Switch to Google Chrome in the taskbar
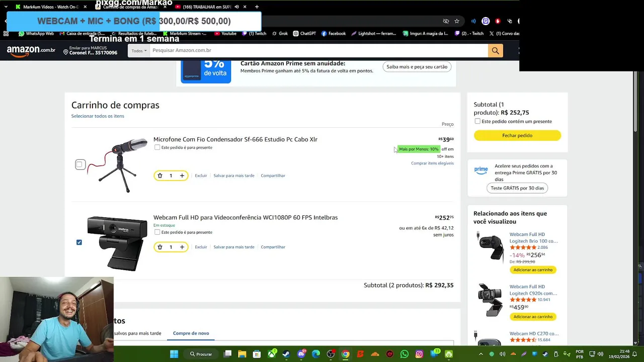This screenshot has width=644, height=362. (346, 354)
